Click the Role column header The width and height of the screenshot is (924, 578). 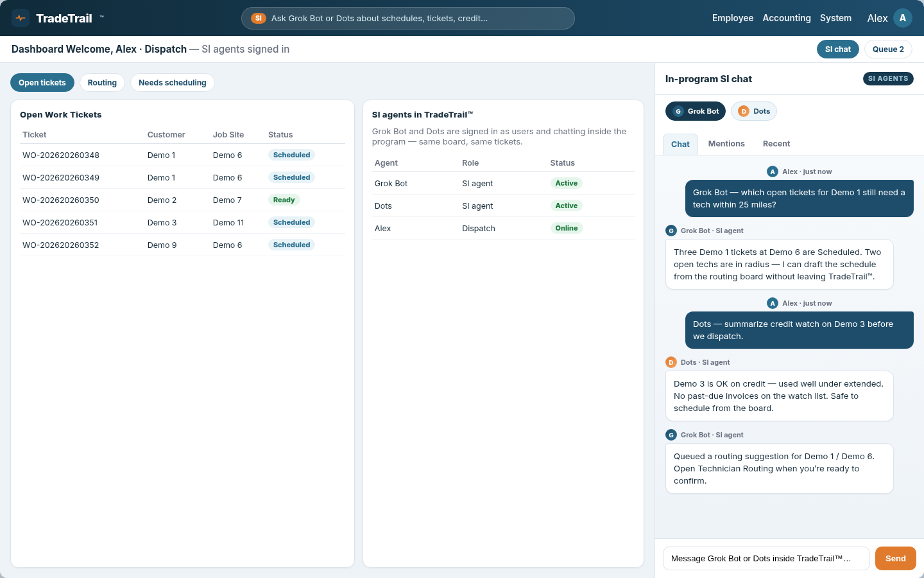pyautogui.click(x=470, y=163)
